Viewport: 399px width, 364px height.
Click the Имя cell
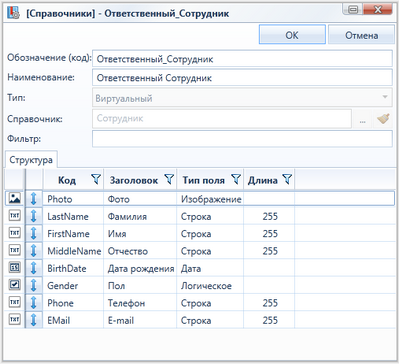pyautogui.click(x=140, y=234)
